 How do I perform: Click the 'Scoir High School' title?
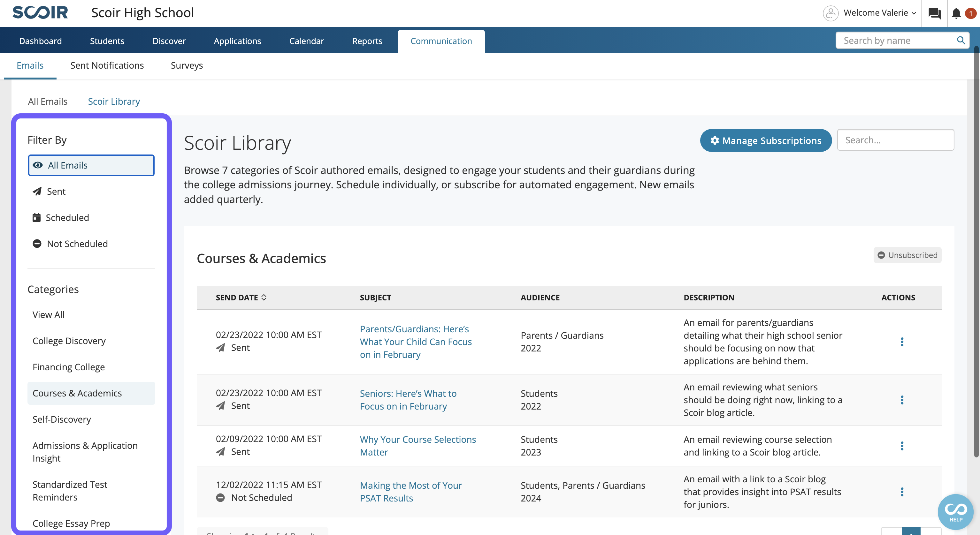click(x=143, y=13)
